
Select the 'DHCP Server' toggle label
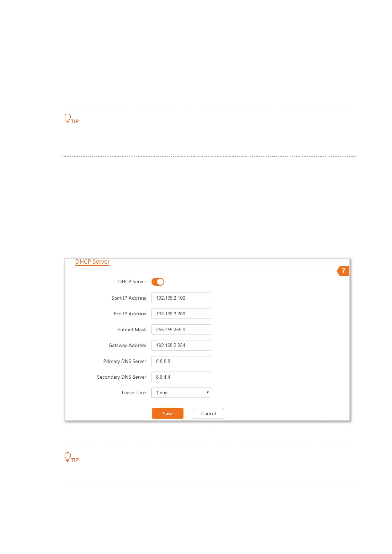[132, 282]
